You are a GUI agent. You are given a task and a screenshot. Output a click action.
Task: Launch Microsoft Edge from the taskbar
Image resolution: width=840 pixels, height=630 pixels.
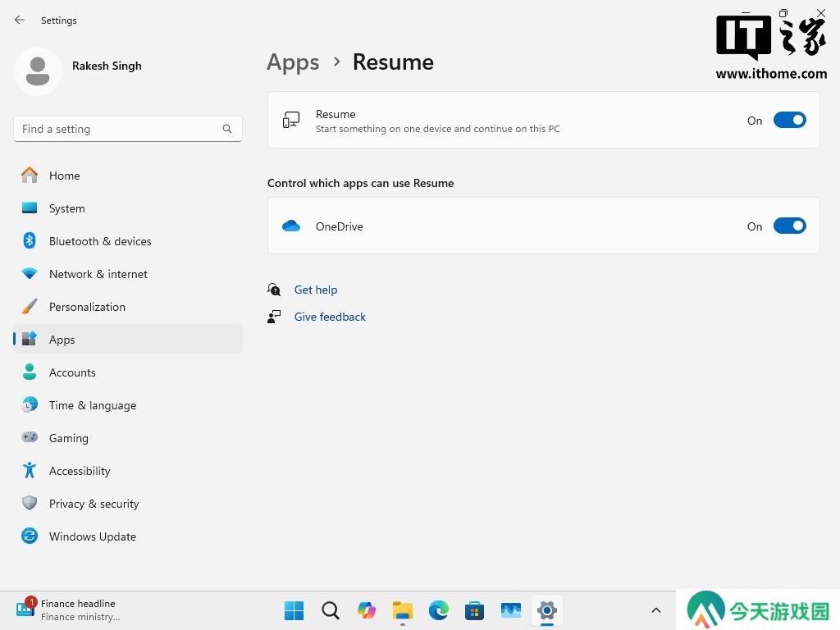coord(439,610)
